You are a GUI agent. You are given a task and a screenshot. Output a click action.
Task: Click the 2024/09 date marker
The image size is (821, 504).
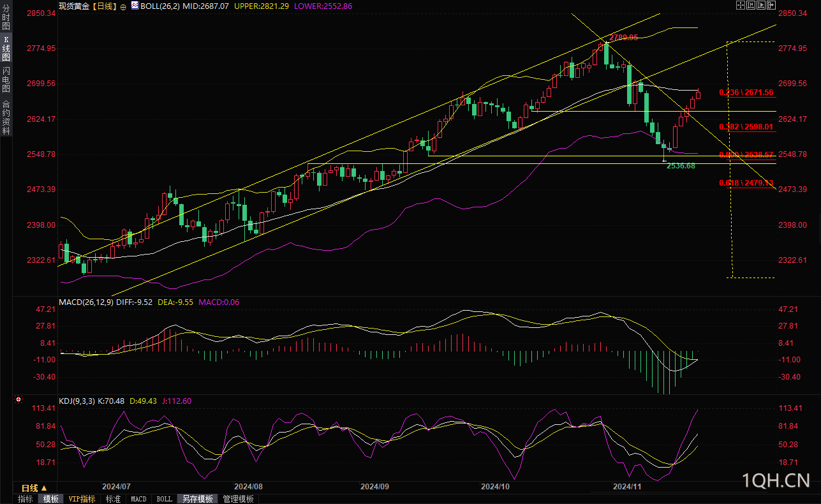tap(374, 486)
